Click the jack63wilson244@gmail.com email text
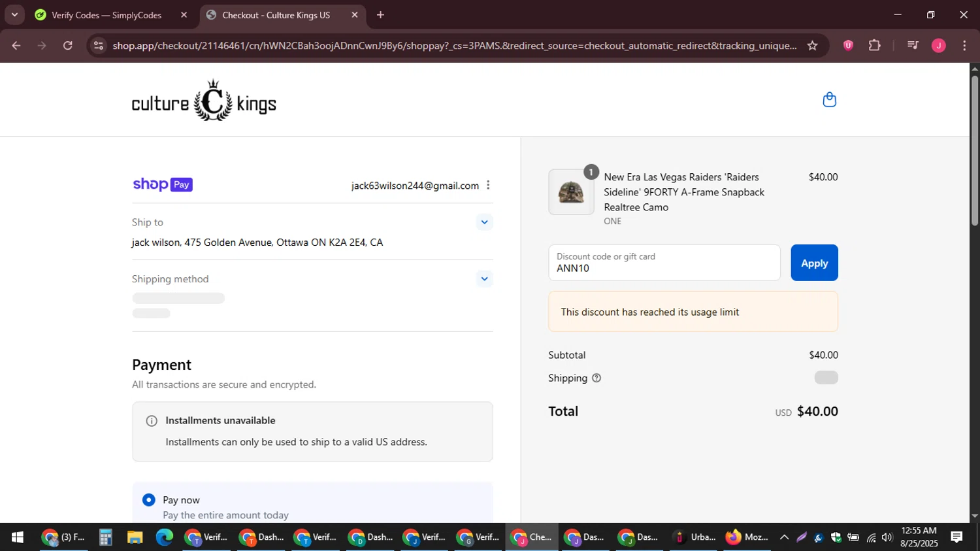Image resolution: width=980 pixels, height=551 pixels. pyautogui.click(x=415, y=186)
